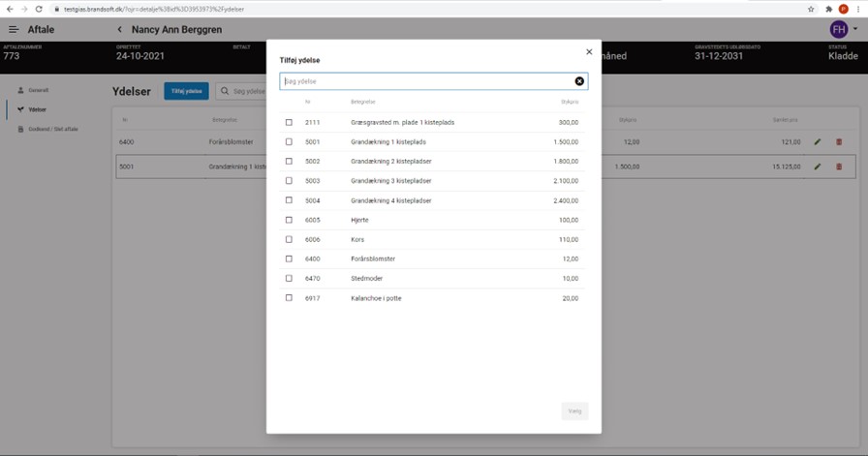Click the site lock icon in the address bar

pyautogui.click(x=56, y=9)
